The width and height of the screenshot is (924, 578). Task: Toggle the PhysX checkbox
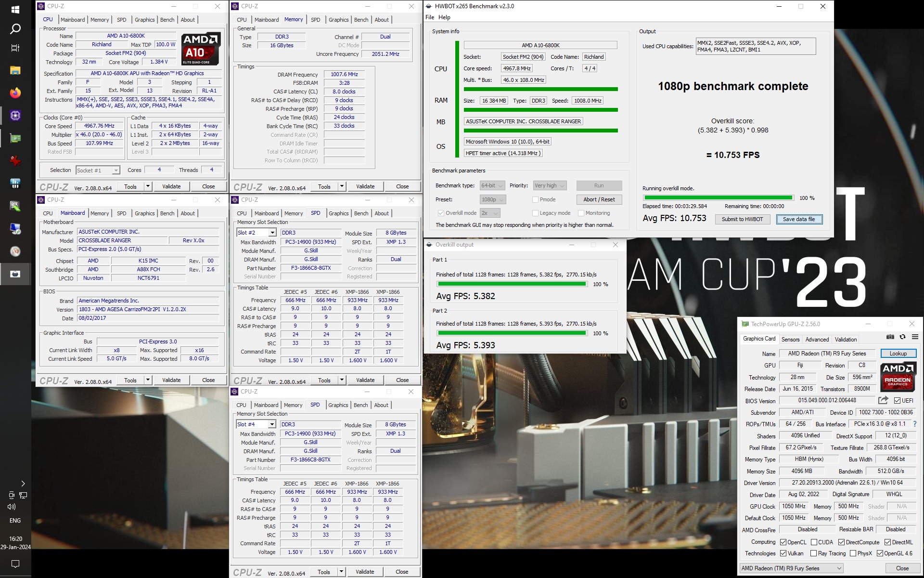tap(853, 553)
